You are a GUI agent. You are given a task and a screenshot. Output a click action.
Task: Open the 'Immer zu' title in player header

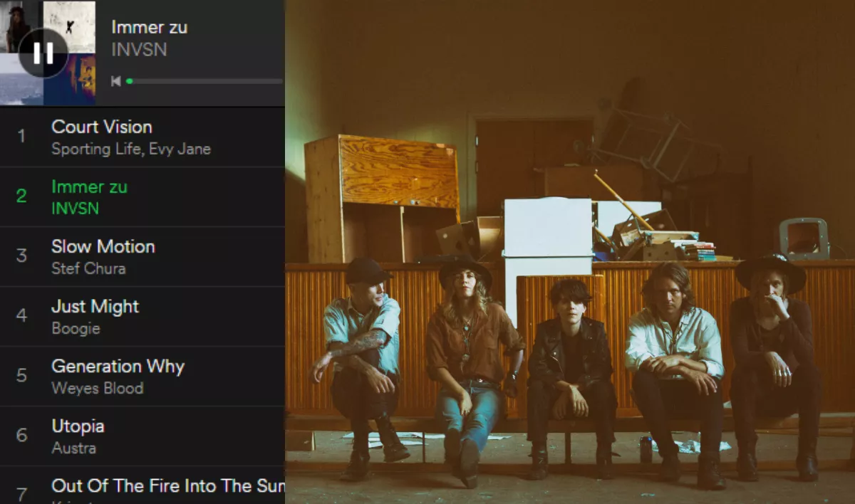150,28
